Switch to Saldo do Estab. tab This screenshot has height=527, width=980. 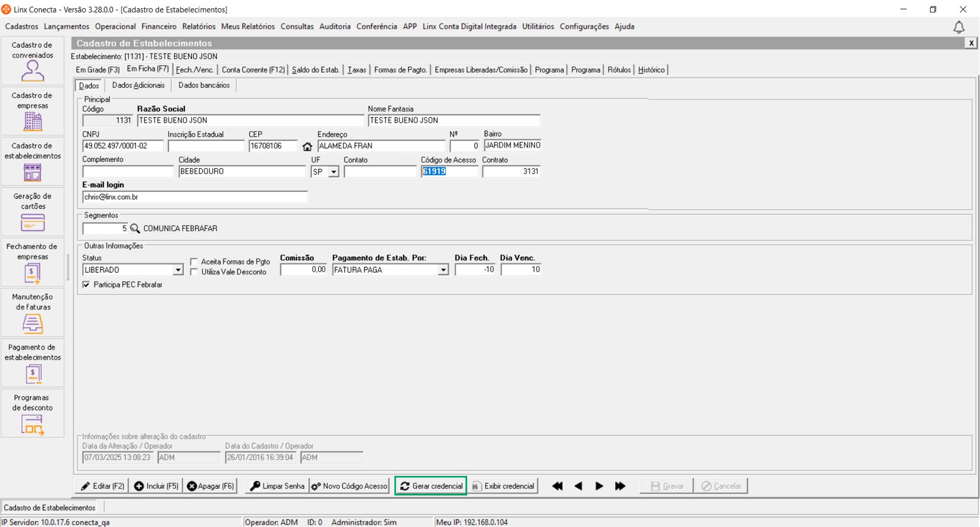point(316,70)
